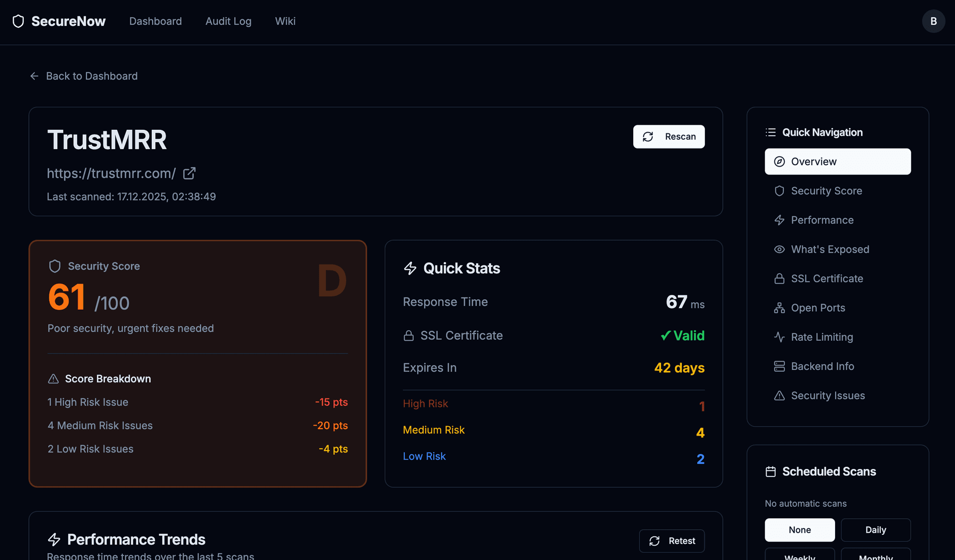Select the Weekly scheduled scan option
Image resolution: width=955 pixels, height=560 pixels.
tap(799, 557)
